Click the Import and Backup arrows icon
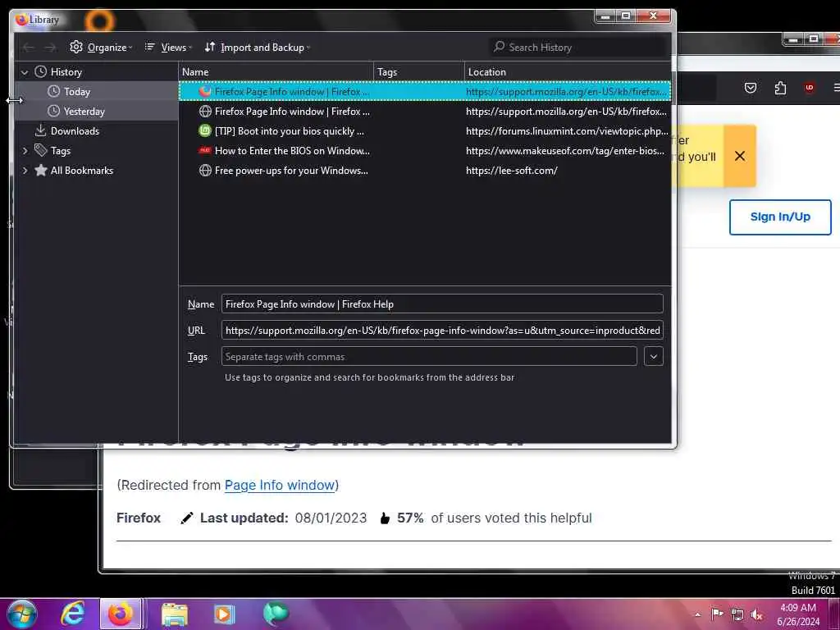Image resolution: width=840 pixels, height=630 pixels. (x=209, y=47)
